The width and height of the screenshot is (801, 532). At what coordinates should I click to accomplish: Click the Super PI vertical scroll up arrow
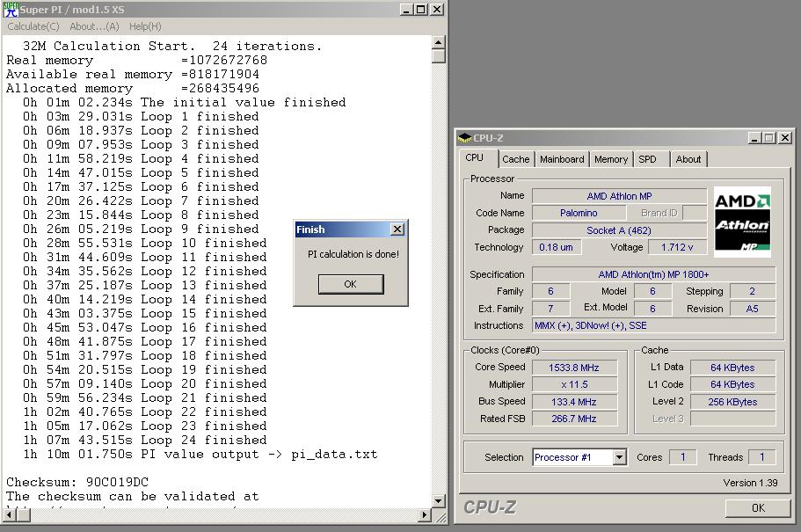[x=438, y=42]
